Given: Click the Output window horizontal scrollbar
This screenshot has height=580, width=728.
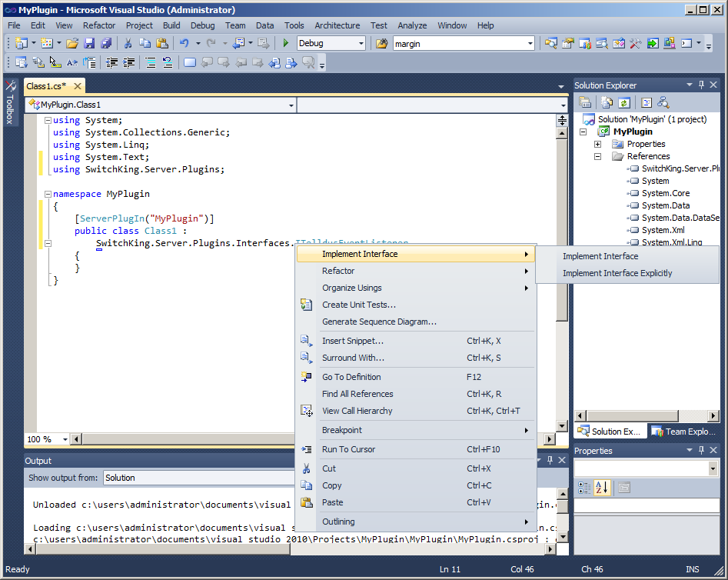Looking at the screenshot, I should pyautogui.click(x=291, y=549).
